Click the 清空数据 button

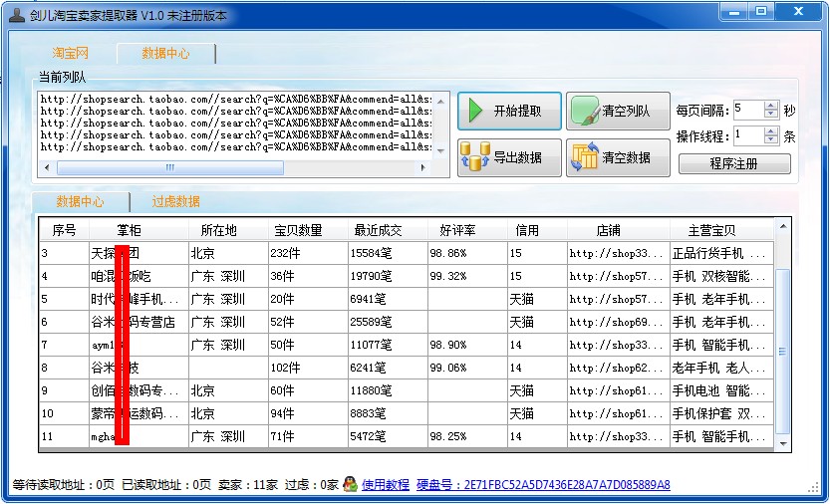618,157
